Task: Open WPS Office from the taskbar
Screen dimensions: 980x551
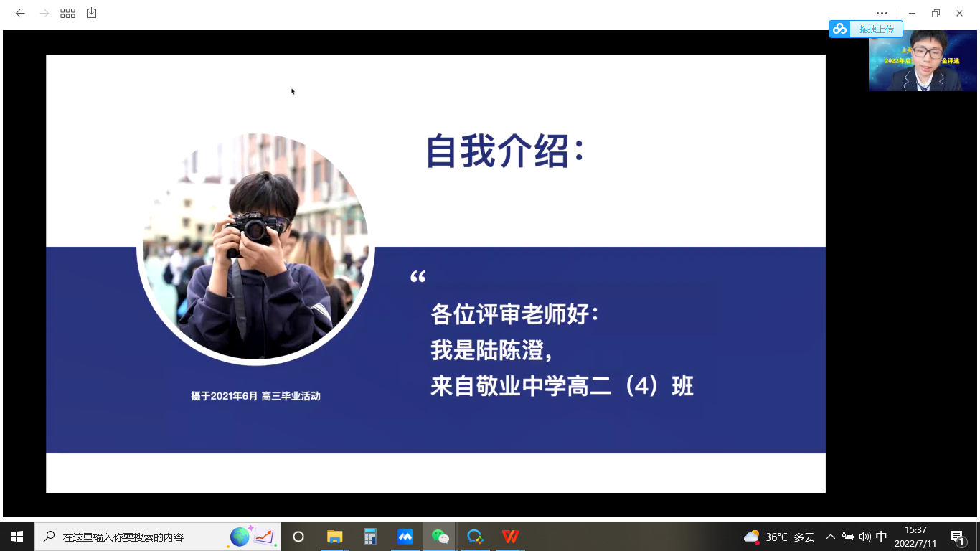Action: pyautogui.click(x=510, y=537)
